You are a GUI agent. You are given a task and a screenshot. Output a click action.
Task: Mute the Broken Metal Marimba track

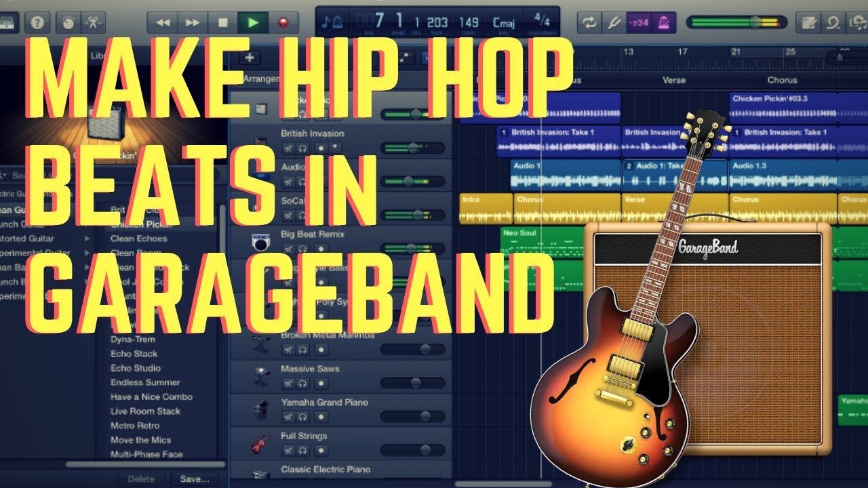coord(288,349)
